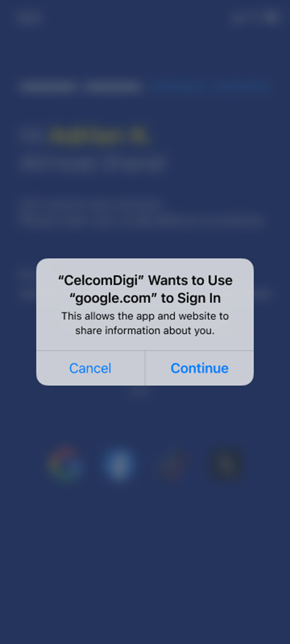Tap the "CelcomDigi" Wants to Use title
This screenshot has height=644, width=290.
click(145, 280)
